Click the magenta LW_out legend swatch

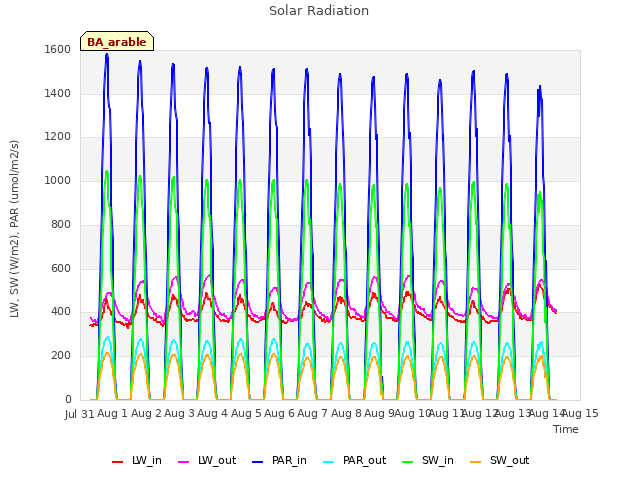[x=184, y=462]
